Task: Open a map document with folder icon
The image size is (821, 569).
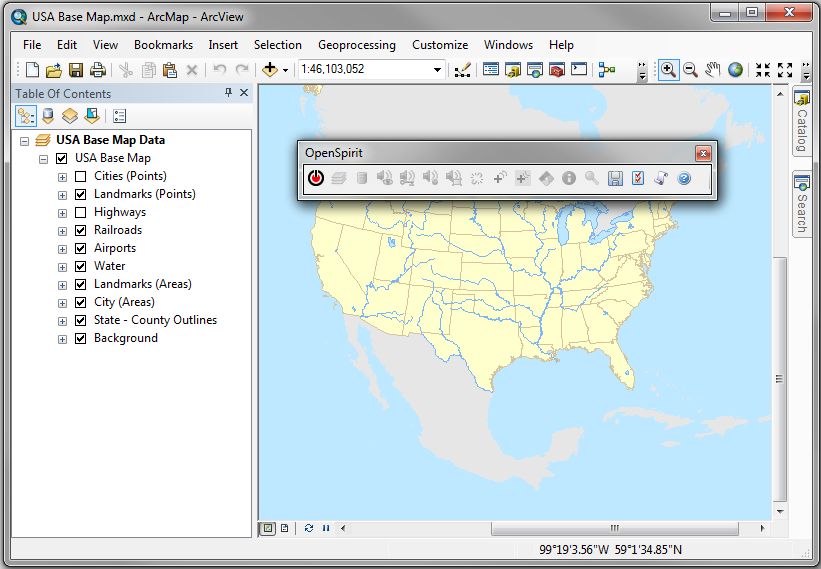Action: [x=54, y=70]
